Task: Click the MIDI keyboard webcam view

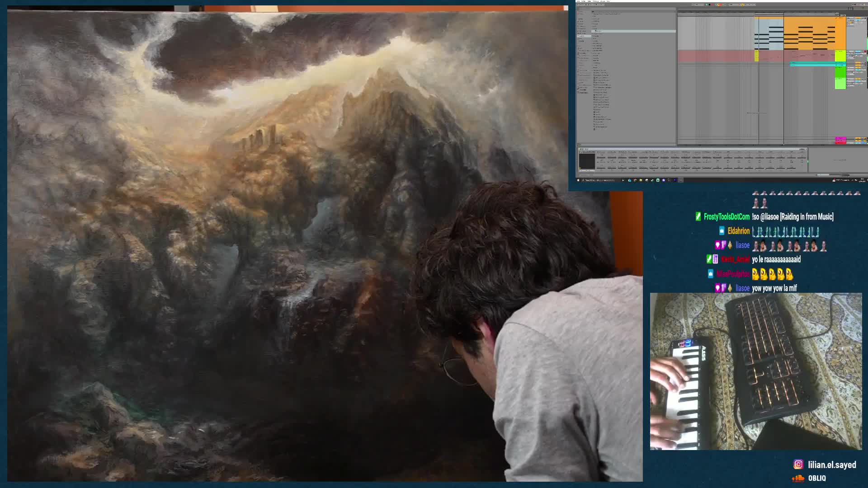Action: 756,371
